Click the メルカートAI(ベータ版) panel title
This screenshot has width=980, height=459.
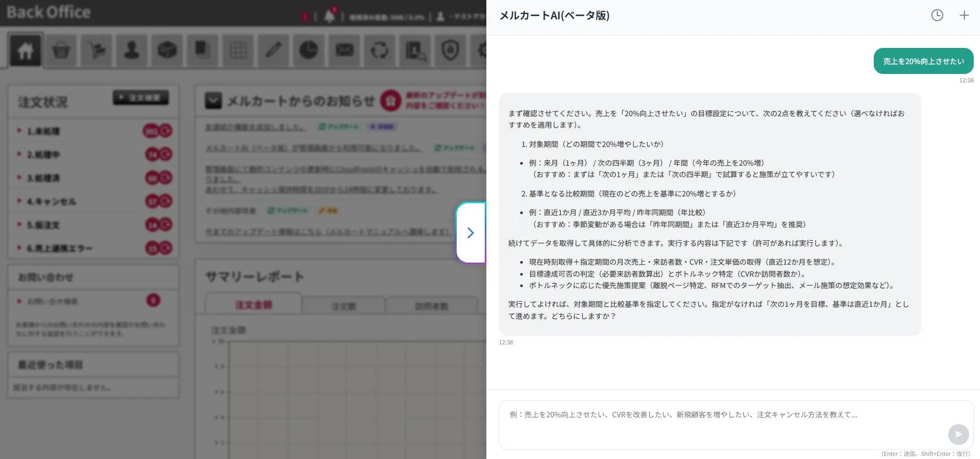click(555, 16)
